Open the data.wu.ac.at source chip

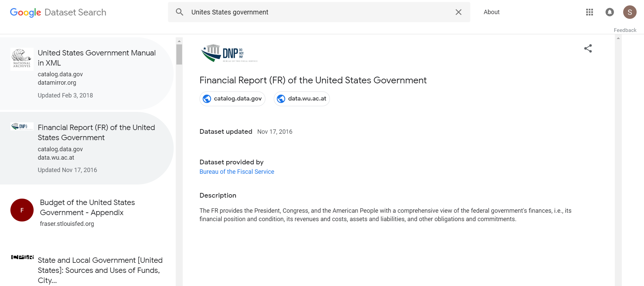(x=302, y=99)
